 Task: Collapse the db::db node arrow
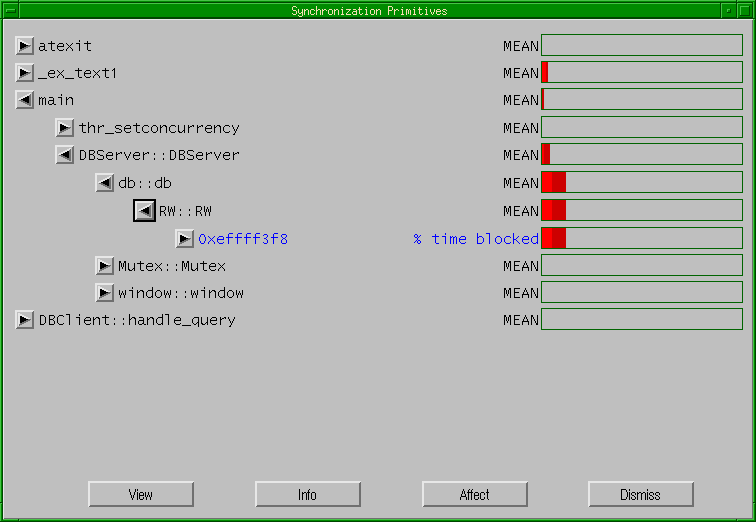105,183
